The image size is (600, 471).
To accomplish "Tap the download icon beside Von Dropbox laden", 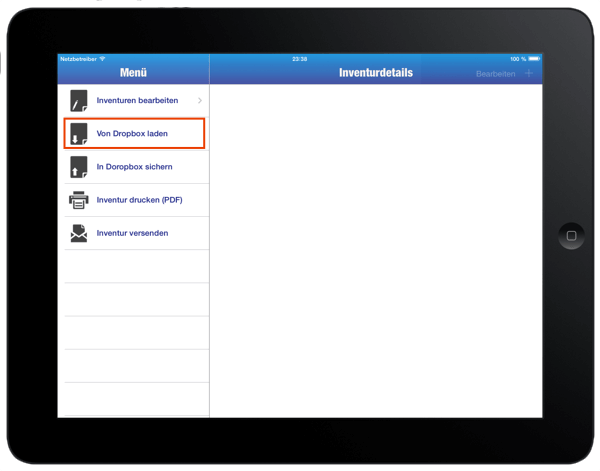I will tap(79, 134).
